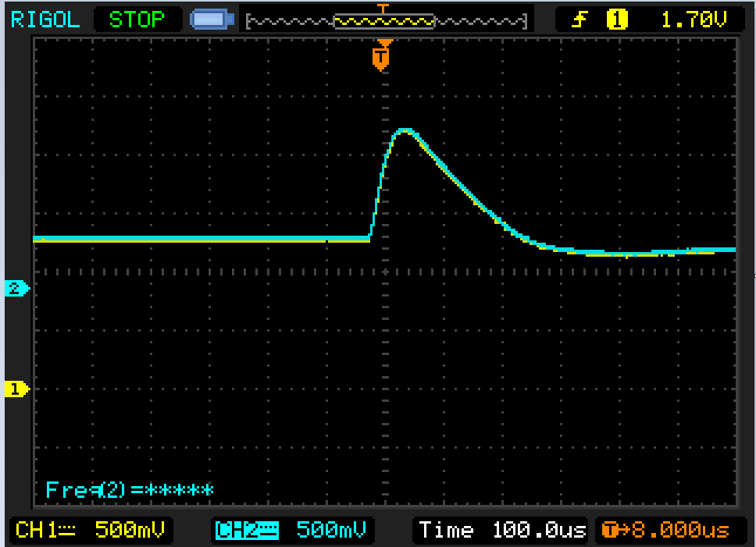The image size is (756, 547).
Task: Click the yellow trigger source 1 badge
Action: click(x=617, y=20)
